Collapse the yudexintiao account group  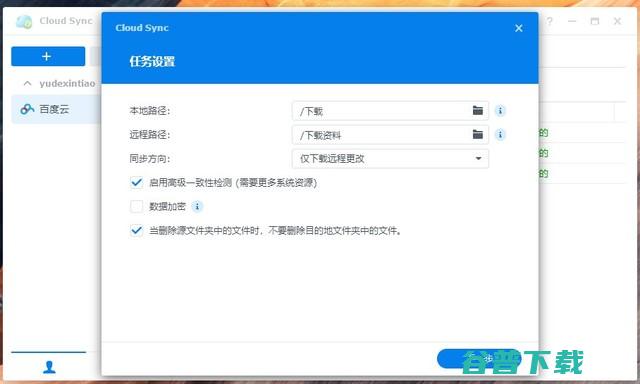(x=27, y=84)
